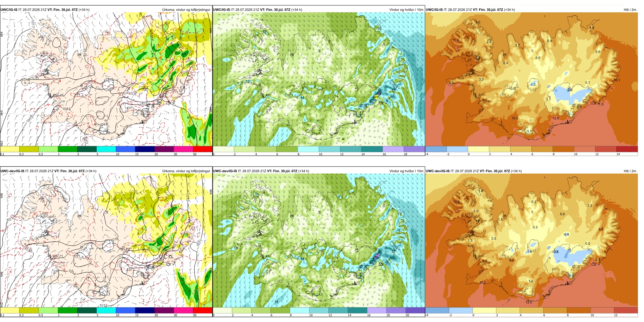Click the '8.8' east value on UWC-dev temperature map
Screen dimensions: 644x322
601,229
